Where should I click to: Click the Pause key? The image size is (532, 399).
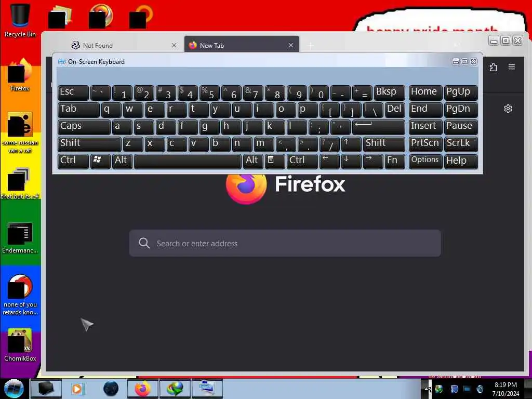[460, 127]
